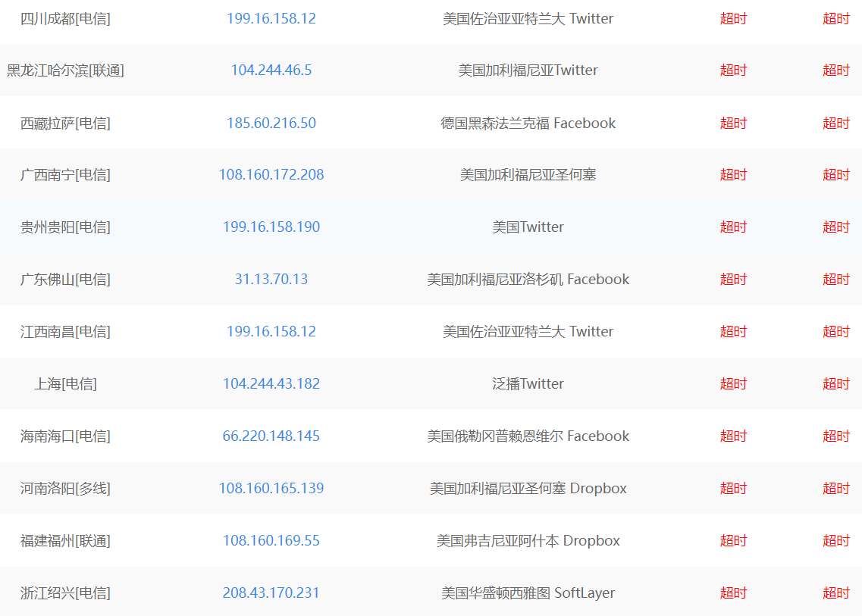Viewport: 862px width, 616px height.
Task: Click 美国佐治亚亚特兰大 Twitter in 四川成都 row
Action: click(528, 19)
